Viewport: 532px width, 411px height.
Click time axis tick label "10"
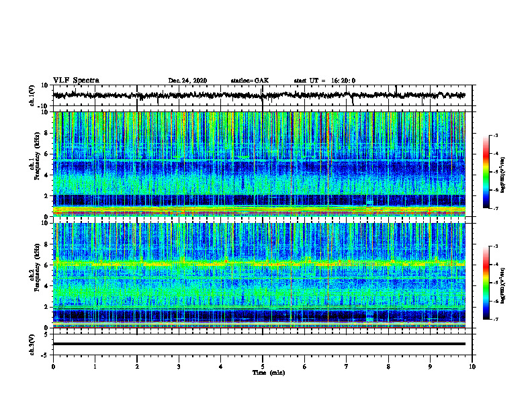click(472, 367)
